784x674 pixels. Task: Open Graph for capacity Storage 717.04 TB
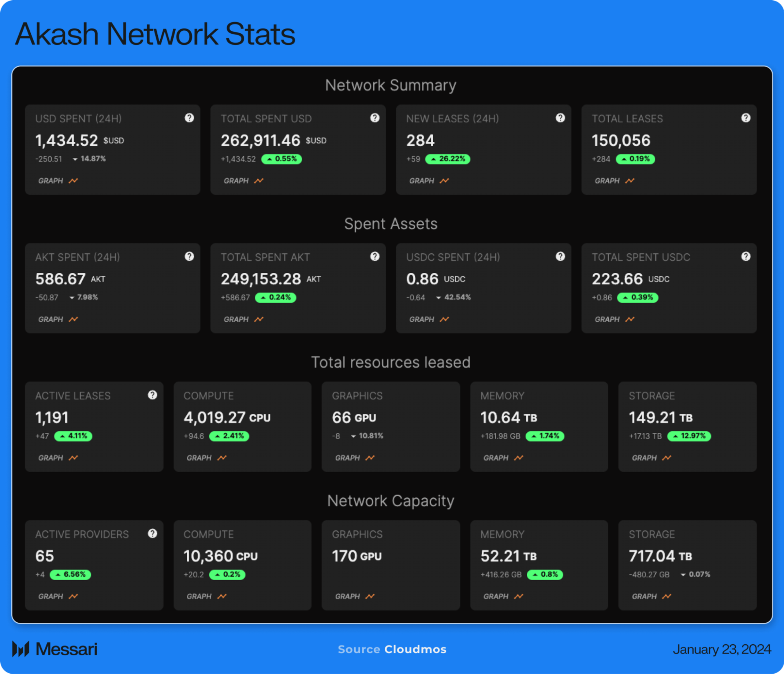[651, 596]
